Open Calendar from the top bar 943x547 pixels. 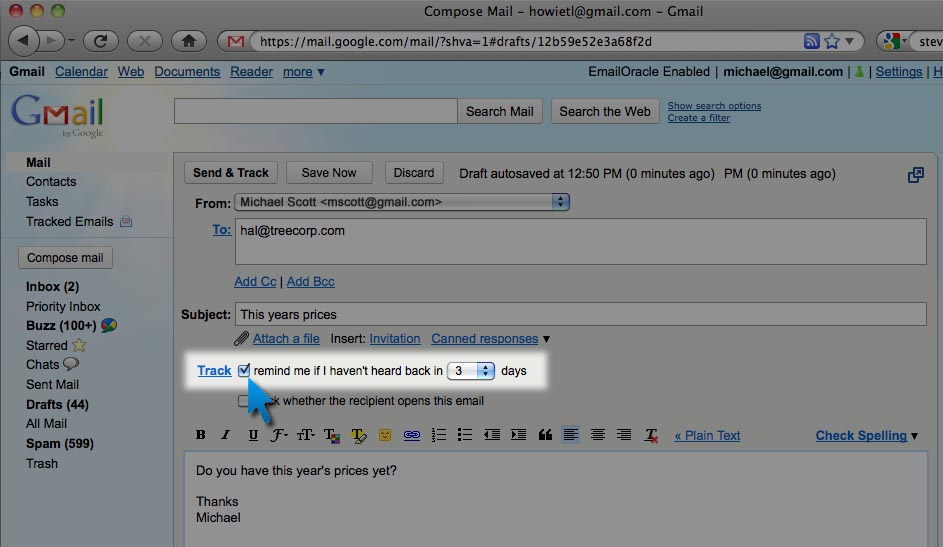tap(81, 72)
